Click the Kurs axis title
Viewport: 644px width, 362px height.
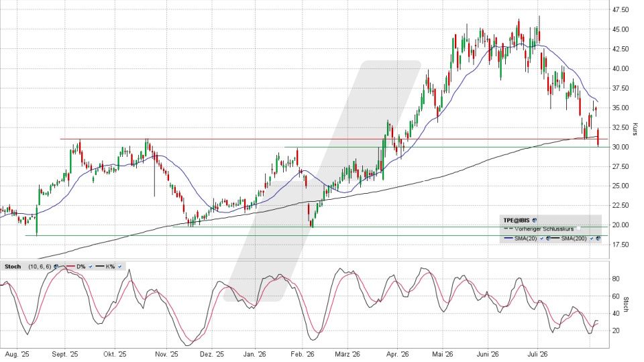point(635,129)
